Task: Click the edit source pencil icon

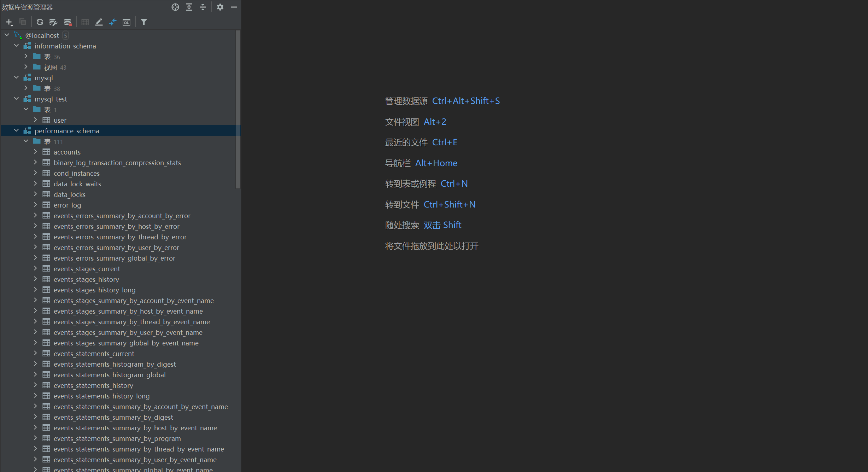Action: (x=99, y=22)
